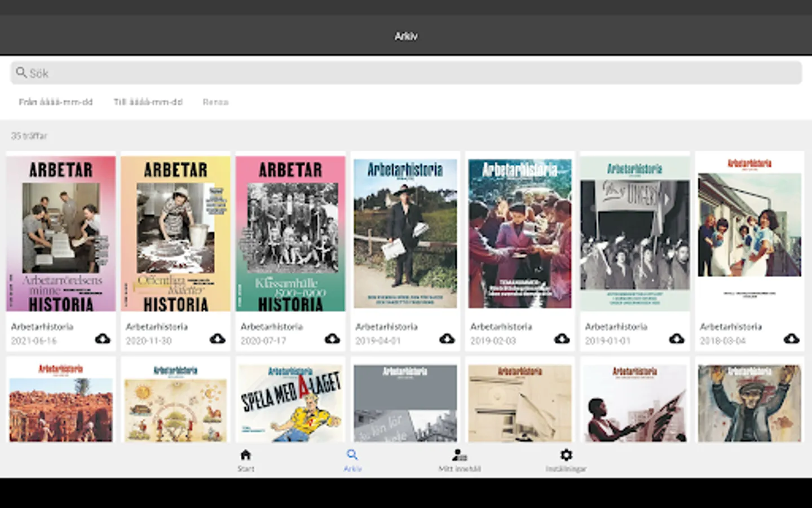Go to the Start tab
Viewport: 812px width, 508px height.
(x=246, y=460)
